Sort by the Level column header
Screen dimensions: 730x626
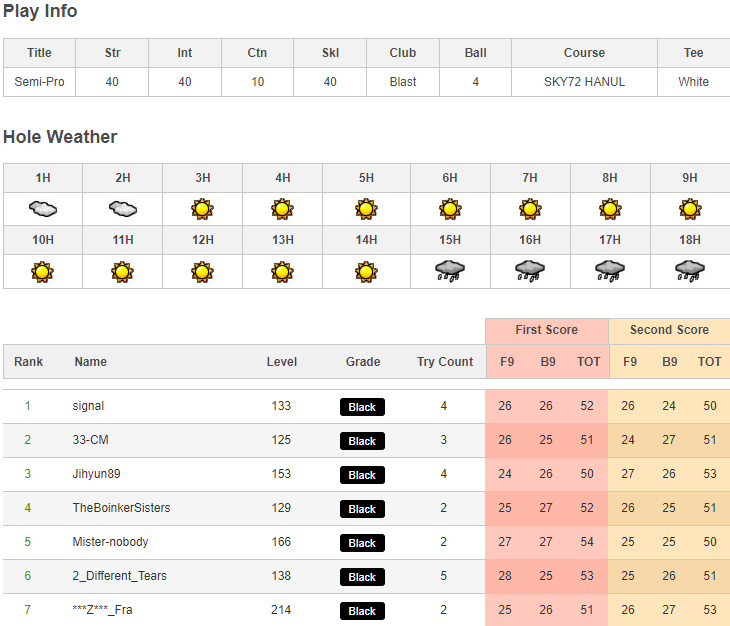pos(281,362)
